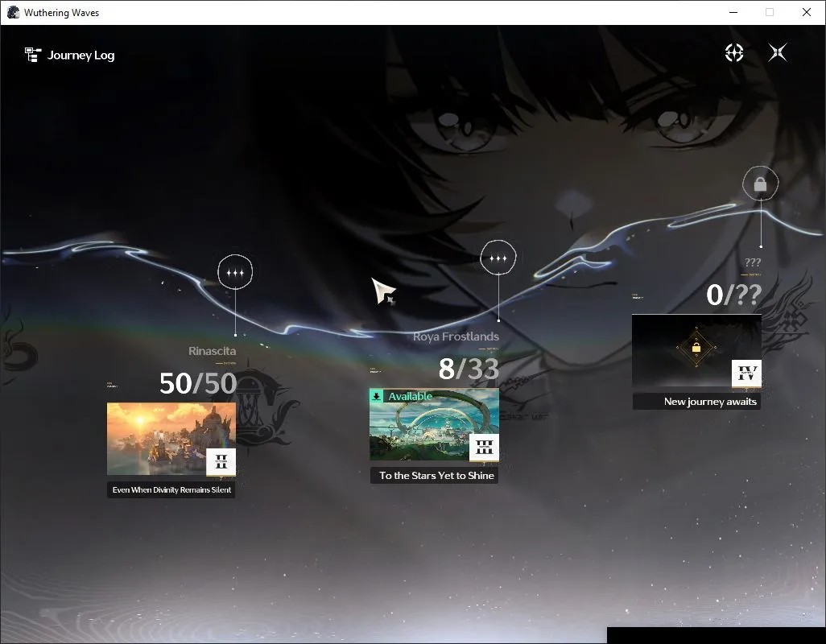
Task: Click the download arrow icon beside Available
Action: 376,396
